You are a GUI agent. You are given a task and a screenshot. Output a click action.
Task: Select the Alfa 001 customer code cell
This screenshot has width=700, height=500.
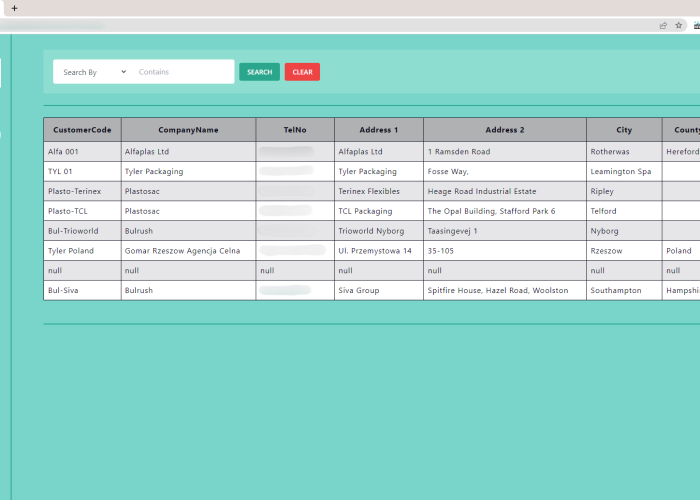click(x=82, y=152)
